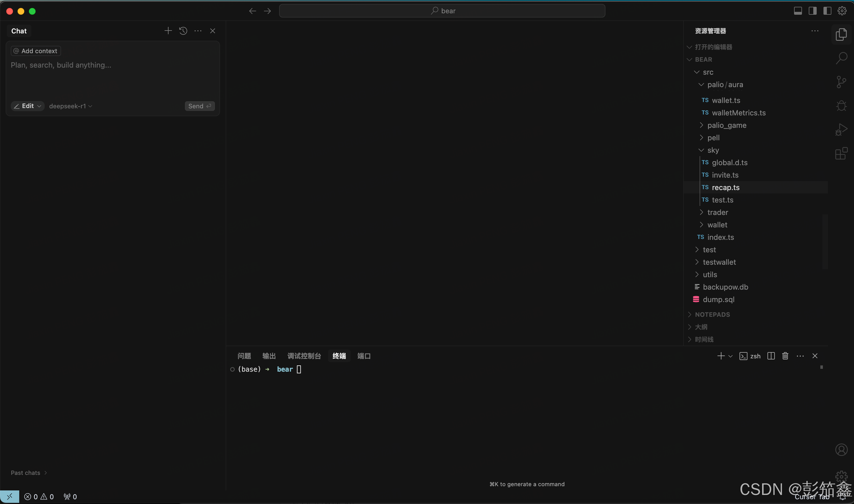Click the Send button
Viewport: 854px width, 504px height.
[199, 106]
